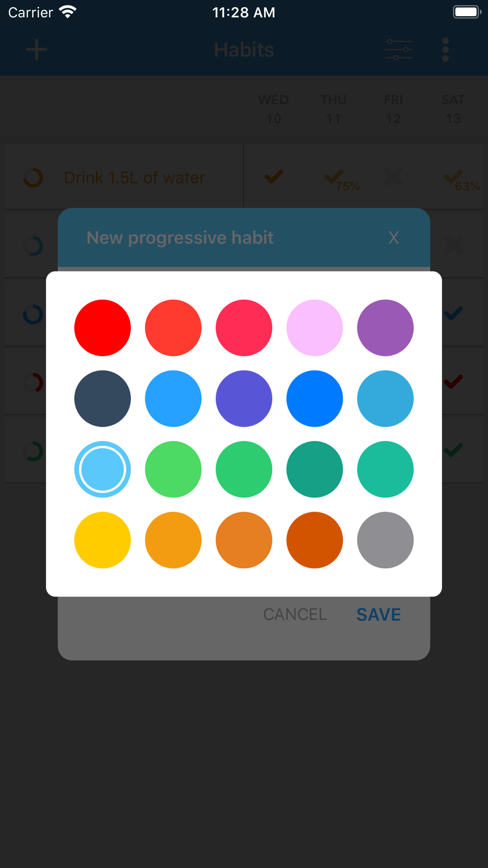Choose the purple color swatch
Viewport: 488px width, 868px height.
tap(386, 328)
